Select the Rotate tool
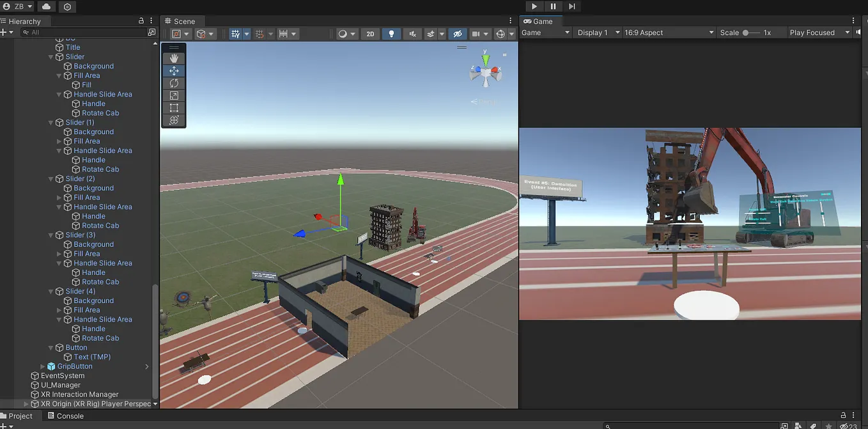 coord(173,82)
